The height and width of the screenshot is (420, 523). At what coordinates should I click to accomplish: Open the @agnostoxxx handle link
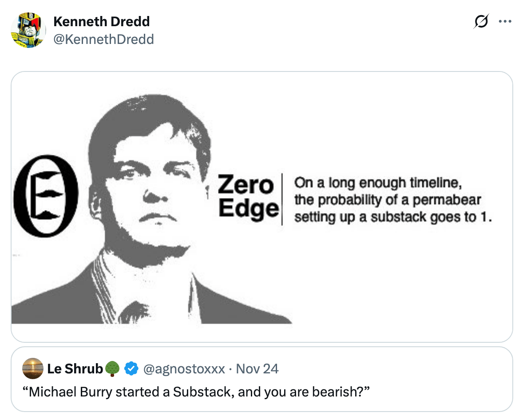(183, 368)
